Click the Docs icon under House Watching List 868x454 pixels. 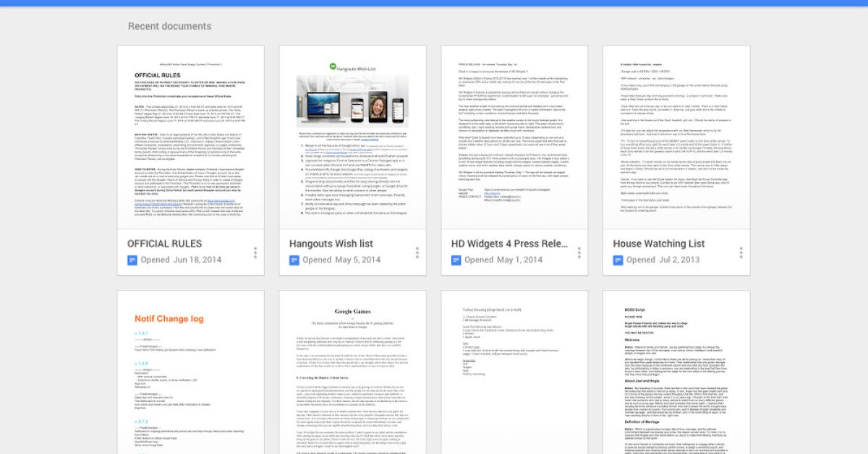point(618,260)
